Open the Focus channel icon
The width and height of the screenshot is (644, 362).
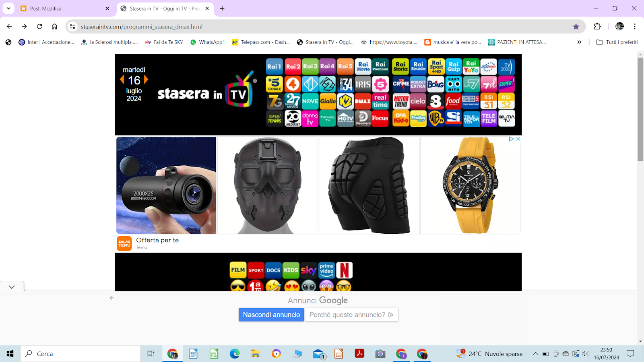(x=380, y=119)
